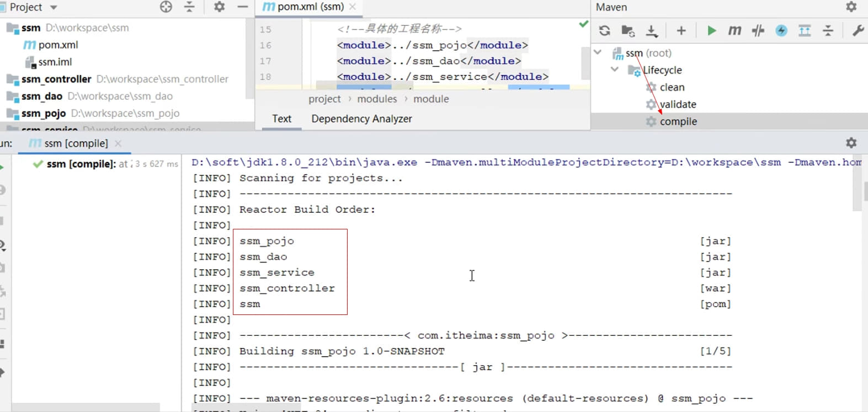Run the selected Maven build (green play)
Image resolution: width=868 pixels, height=412 pixels.
[x=711, y=31]
